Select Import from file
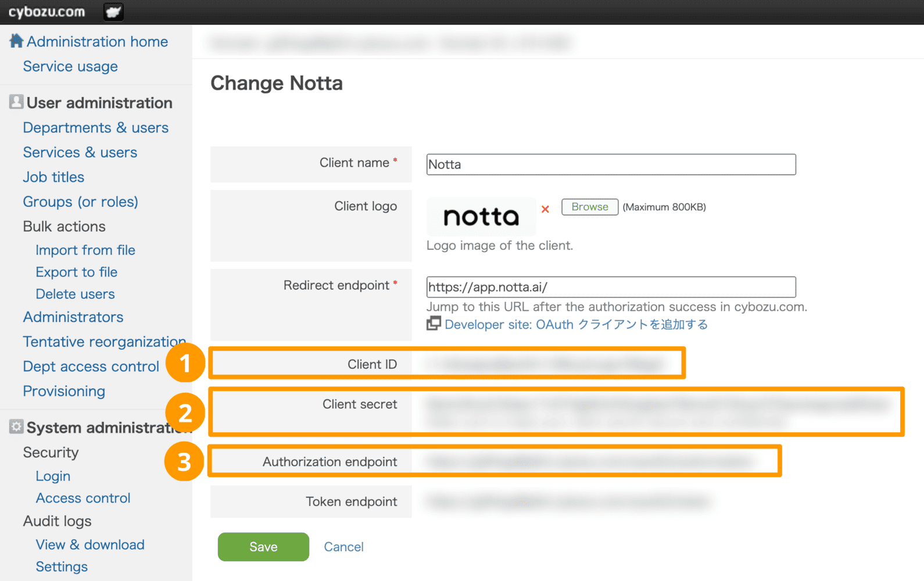The image size is (924, 581). point(85,250)
